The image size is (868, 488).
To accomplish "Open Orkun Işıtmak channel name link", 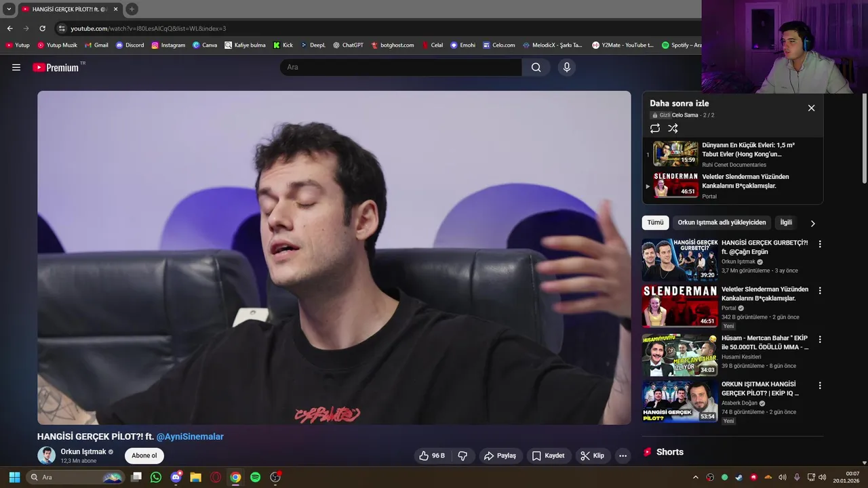I will coord(83,451).
